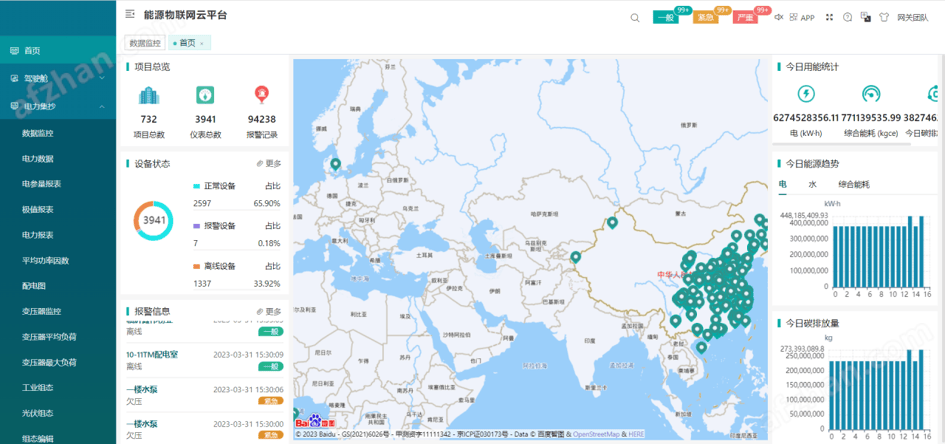945x444 pixels.
Task: Toggle the 正常设备 cyan legend swatch
Action: (196, 186)
